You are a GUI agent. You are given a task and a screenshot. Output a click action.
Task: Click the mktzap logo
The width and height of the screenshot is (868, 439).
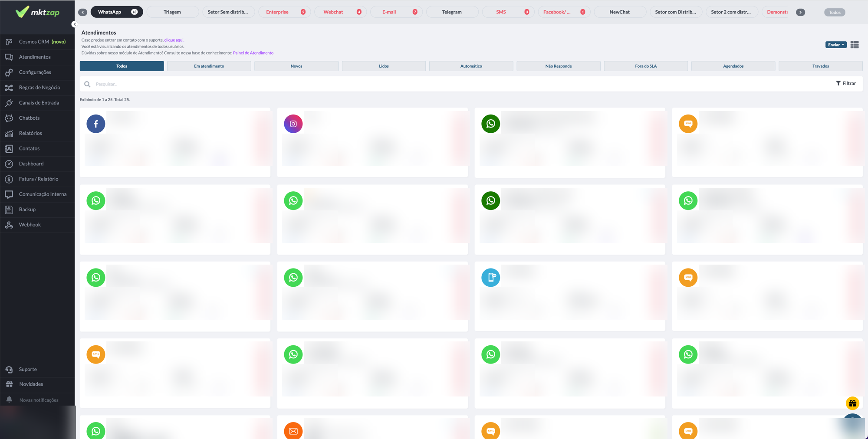pyautogui.click(x=37, y=12)
